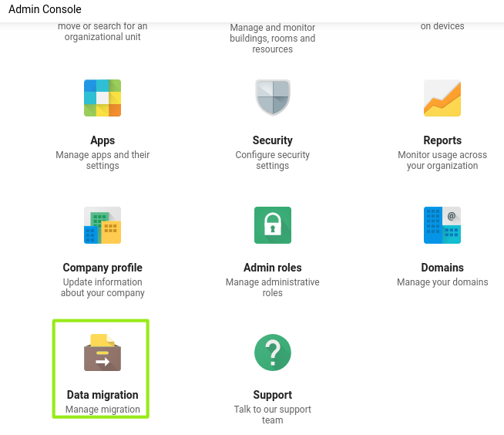Open the Domains title link
The width and height of the screenshot is (504, 435).
pos(442,268)
